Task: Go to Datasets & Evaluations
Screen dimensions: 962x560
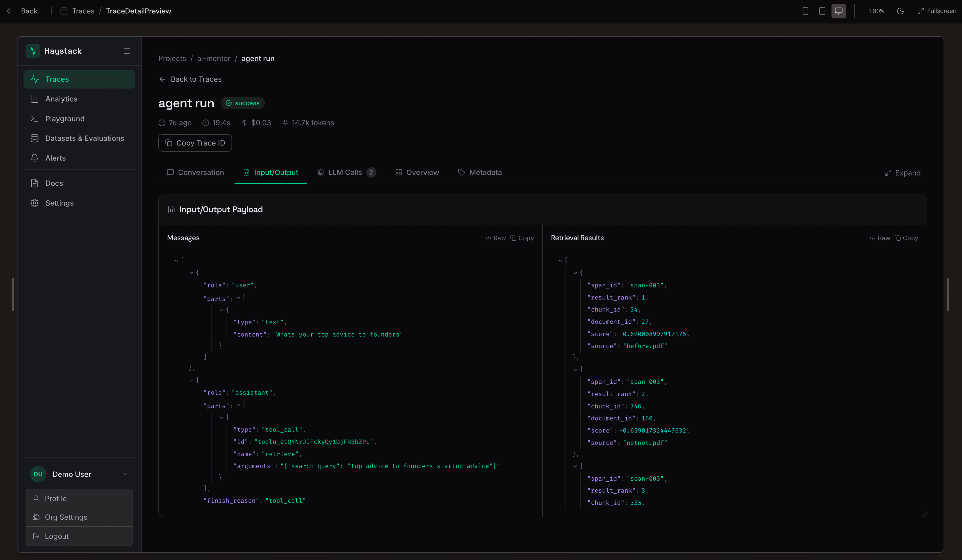Action: tap(79, 138)
